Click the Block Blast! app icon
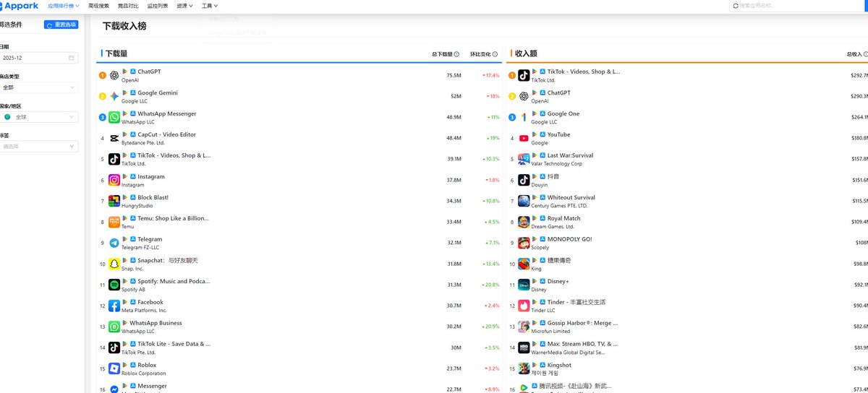This screenshot has width=868, height=393. pyautogui.click(x=114, y=202)
